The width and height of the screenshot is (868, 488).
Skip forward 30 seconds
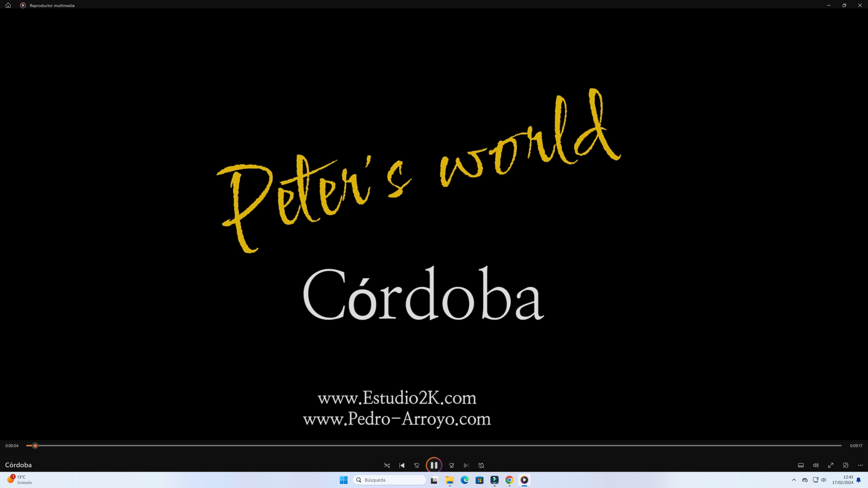click(451, 465)
